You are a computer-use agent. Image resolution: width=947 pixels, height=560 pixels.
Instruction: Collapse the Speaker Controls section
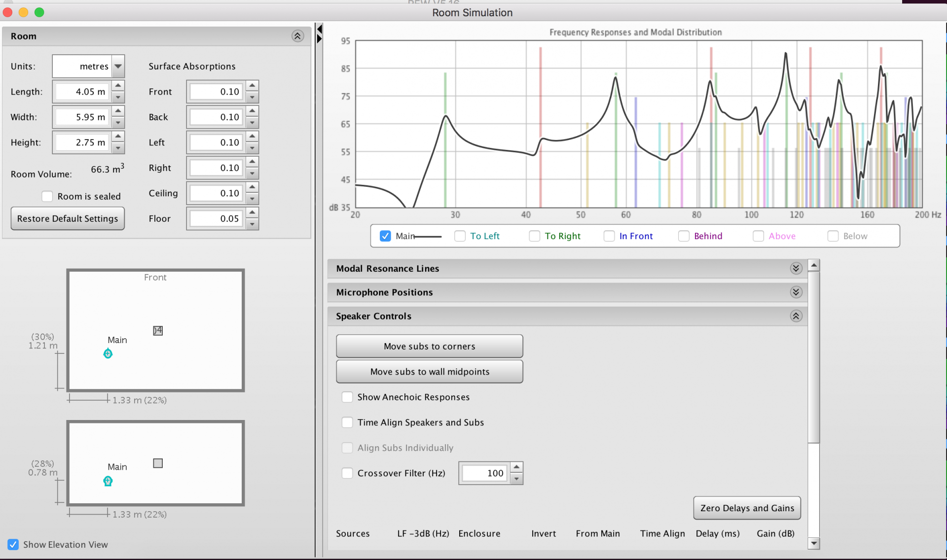[796, 316]
